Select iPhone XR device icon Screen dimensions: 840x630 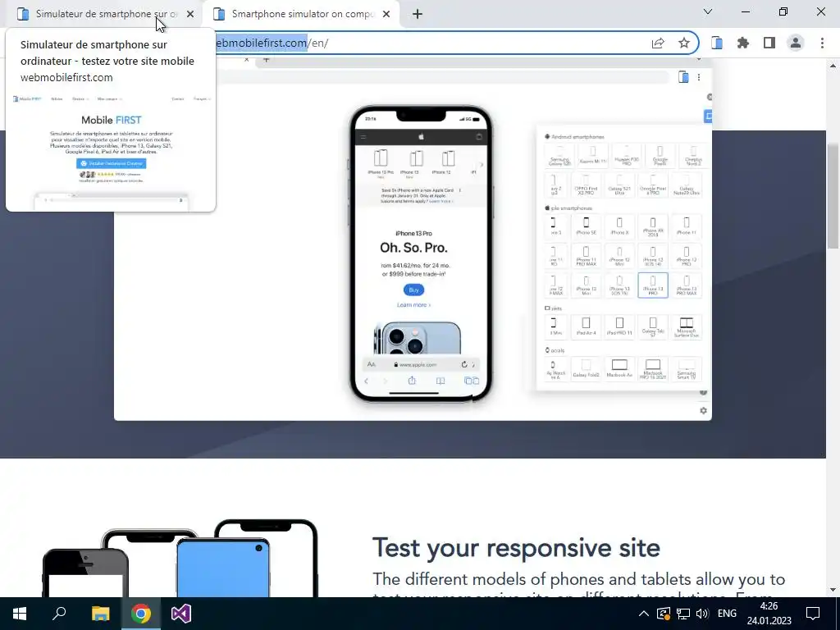click(x=653, y=226)
